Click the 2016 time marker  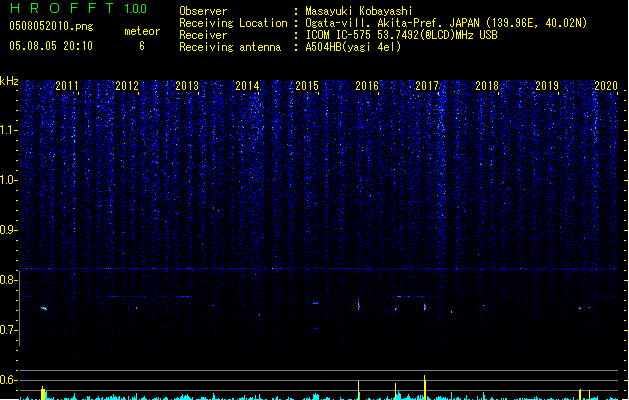367,86
